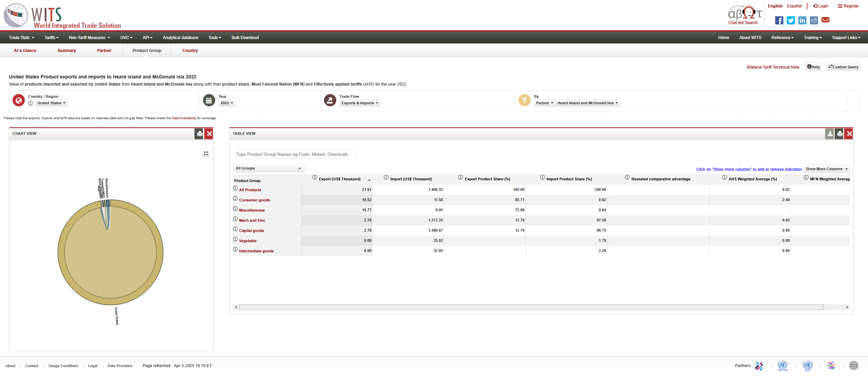Click info icon beside AHS Weighted Average
The image size is (868, 379).
[x=725, y=178]
